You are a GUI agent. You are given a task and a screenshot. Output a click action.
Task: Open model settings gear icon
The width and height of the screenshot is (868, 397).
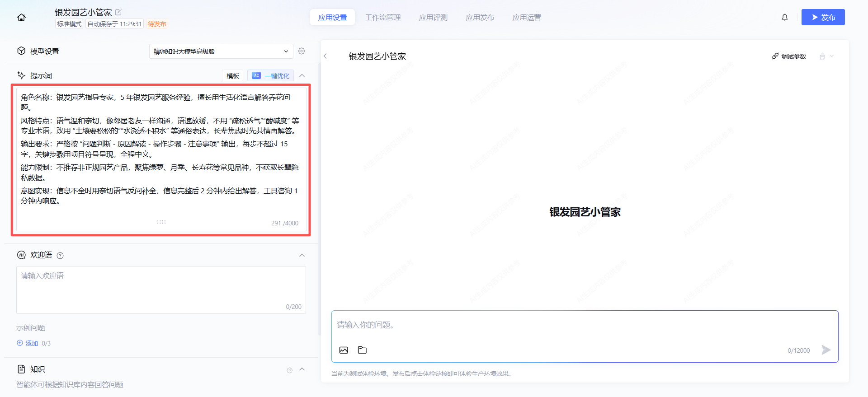(302, 51)
